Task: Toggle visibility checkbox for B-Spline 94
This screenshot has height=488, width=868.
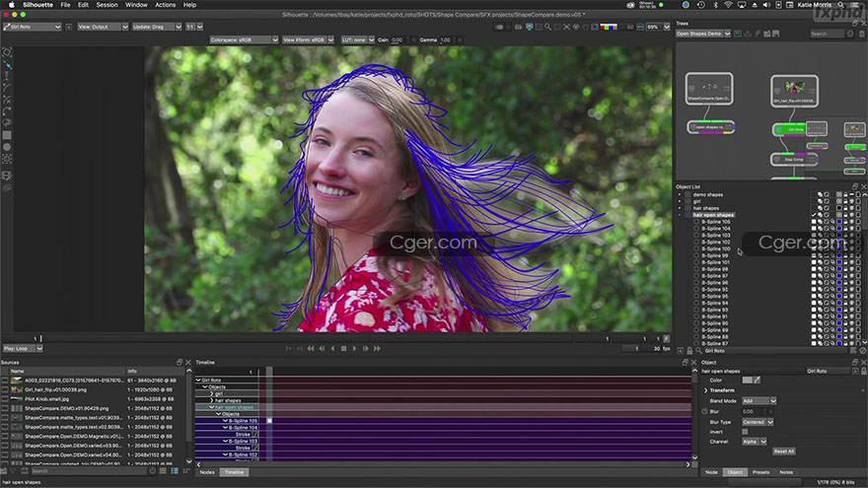Action: (814, 303)
